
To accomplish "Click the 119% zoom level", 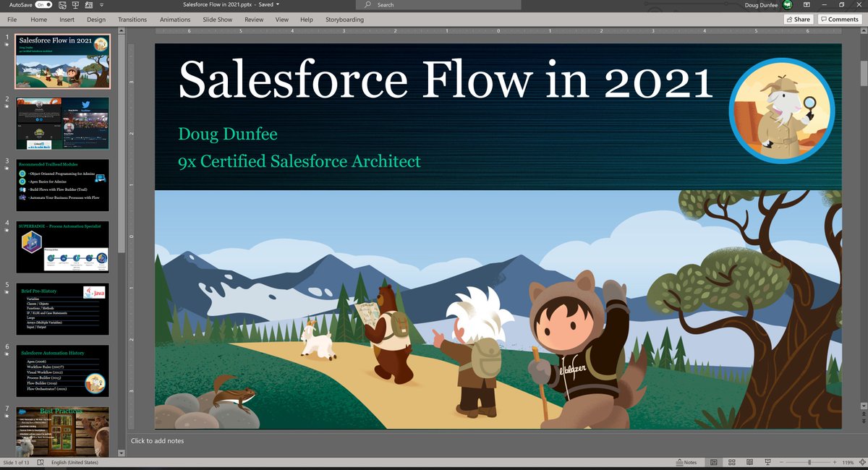I will [x=848, y=463].
